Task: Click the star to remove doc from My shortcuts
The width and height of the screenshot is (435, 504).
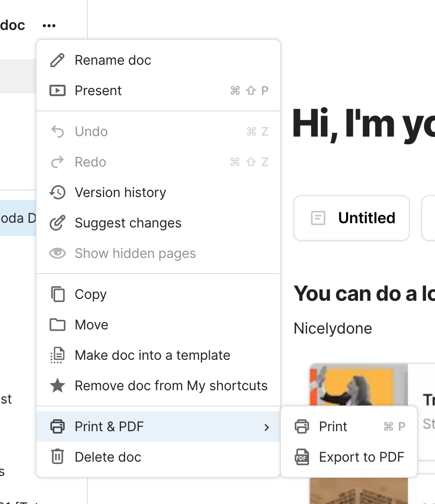Action: coord(57,385)
